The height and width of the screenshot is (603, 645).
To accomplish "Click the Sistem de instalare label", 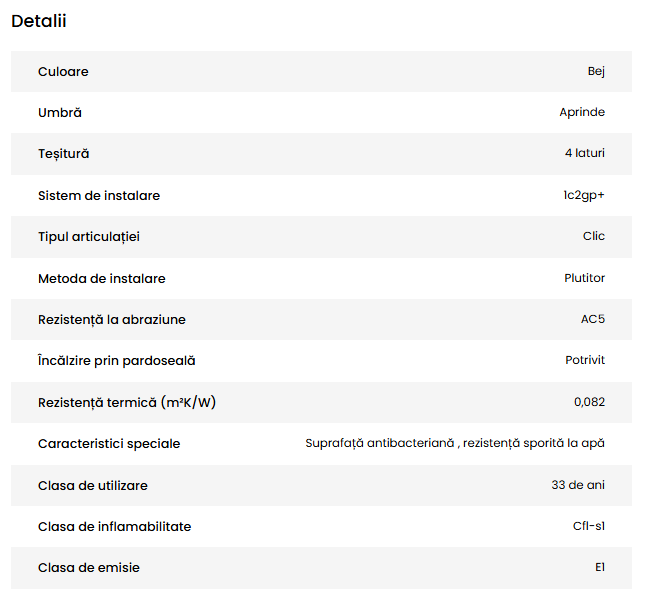I will tap(99, 196).
